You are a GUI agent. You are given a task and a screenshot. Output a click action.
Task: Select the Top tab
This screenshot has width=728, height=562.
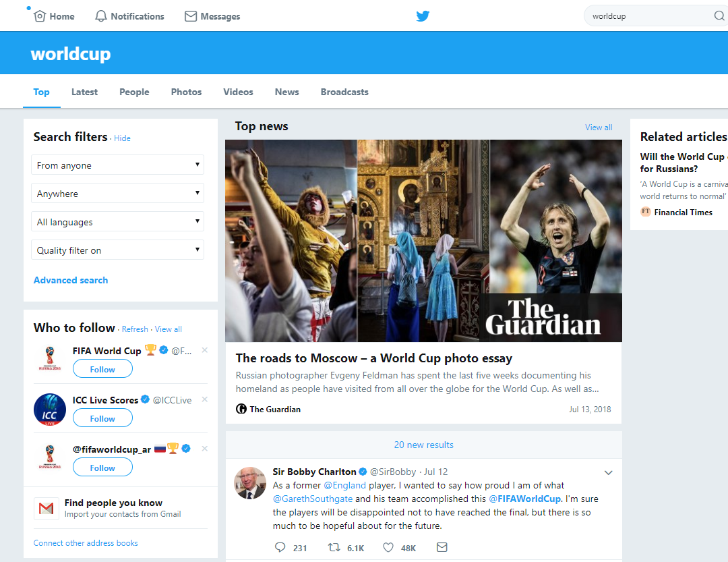(41, 92)
